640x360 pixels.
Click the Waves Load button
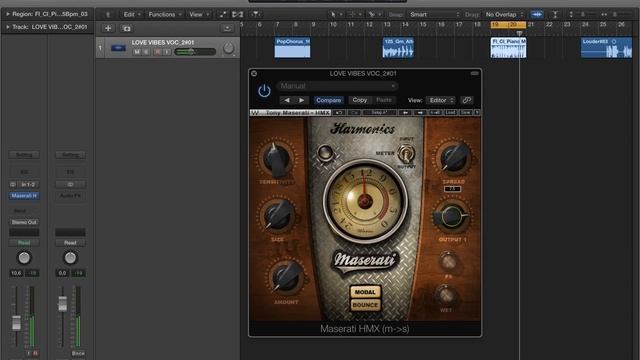coord(451,112)
